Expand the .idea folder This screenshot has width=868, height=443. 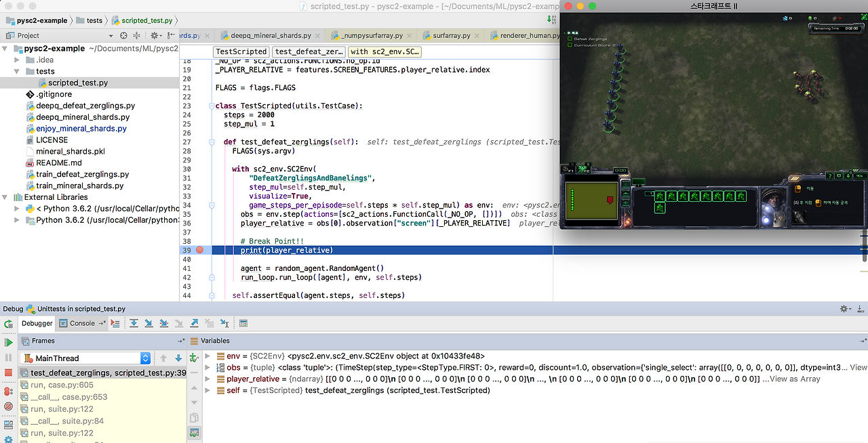coord(18,60)
